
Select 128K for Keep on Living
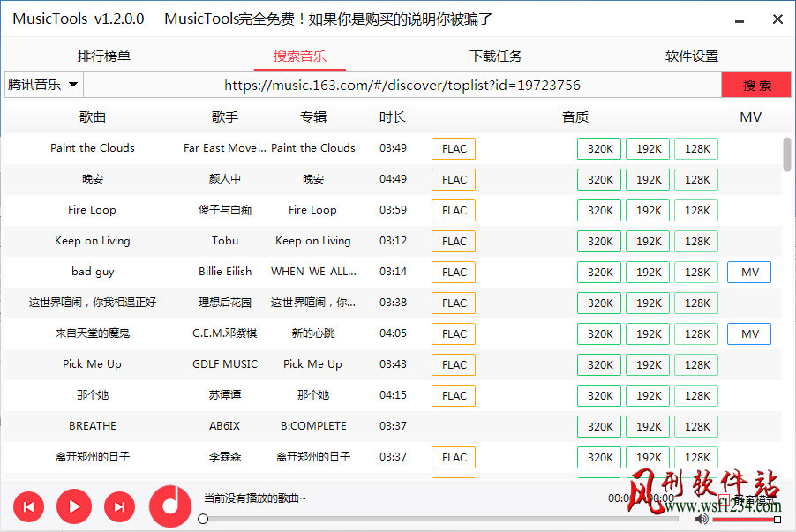pyautogui.click(x=696, y=241)
